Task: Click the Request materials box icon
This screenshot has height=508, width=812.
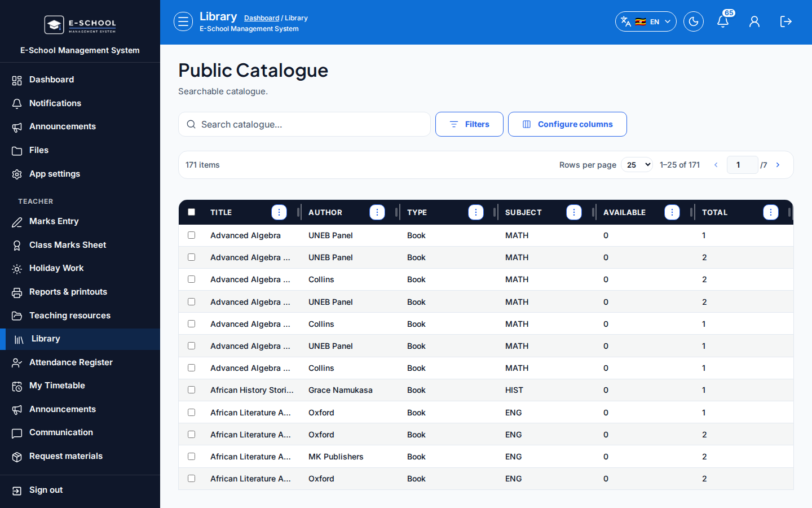Action: [x=17, y=457]
